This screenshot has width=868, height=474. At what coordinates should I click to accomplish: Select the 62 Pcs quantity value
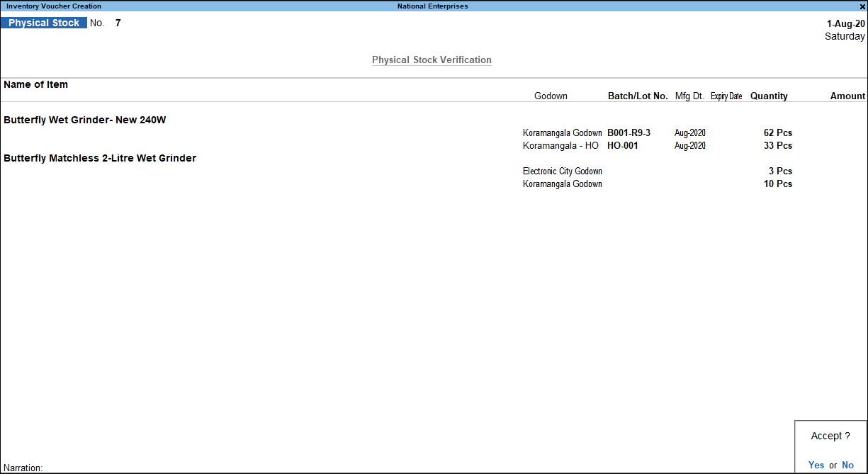(x=777, y=132)
